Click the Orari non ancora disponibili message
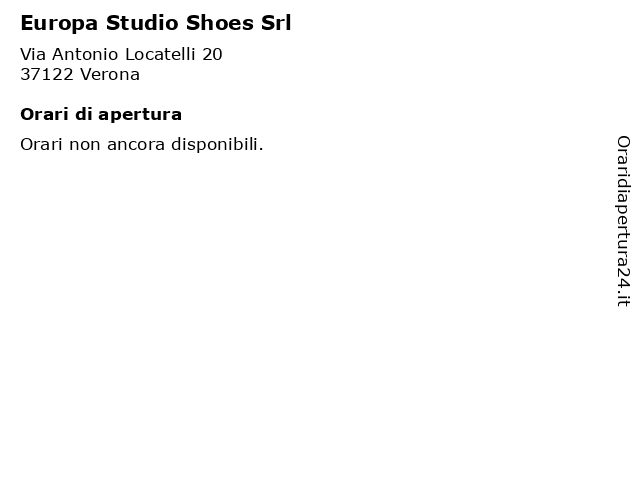 142,144
